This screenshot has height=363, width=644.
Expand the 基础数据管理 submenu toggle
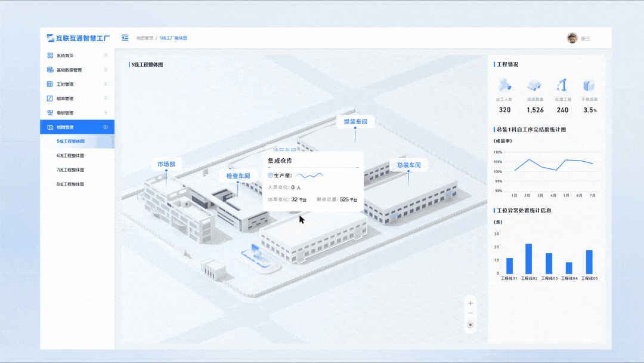(106, 69)
